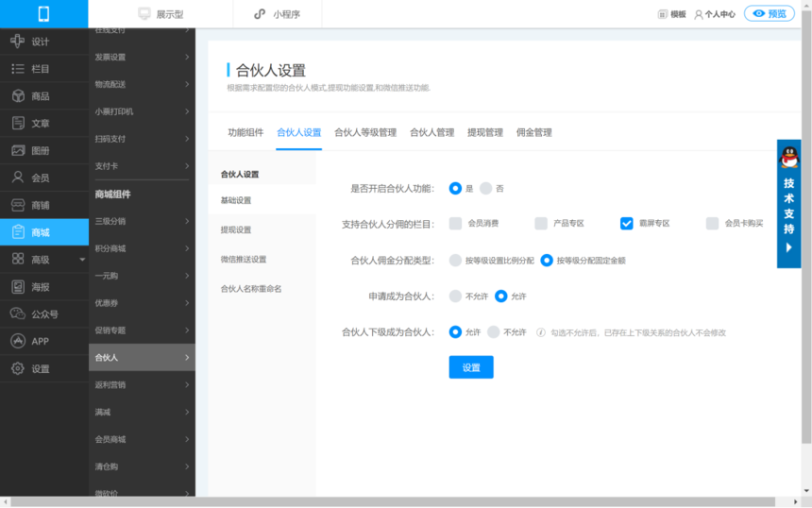Click the vertical scrollbar down arrow
This screenshot has width=812, height=508.
(806, 490)
